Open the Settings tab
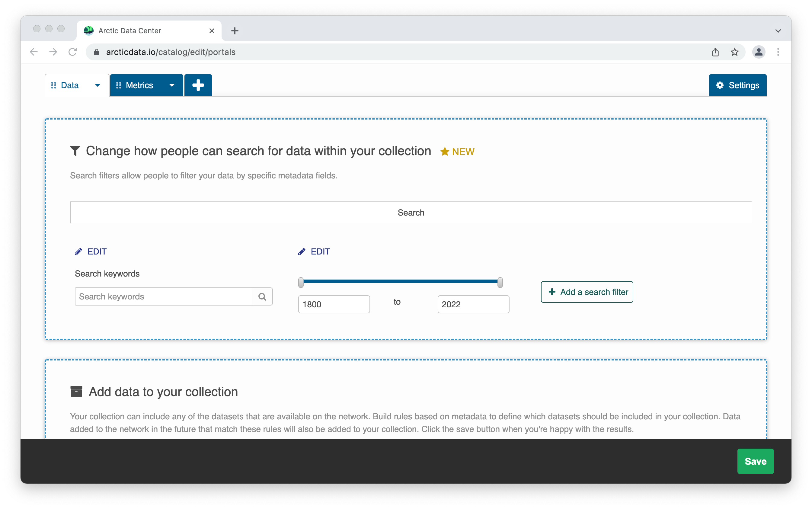Image resolution: width=812 pixels, height=509 pixels. (x=738, y=85)
